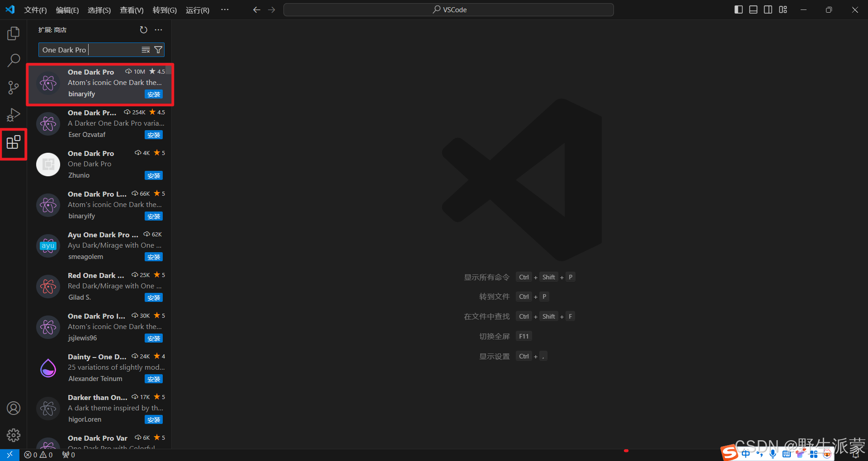The height and width of the screenshot is (461, 868).
Task: Open ports indicator in status bar
Action: (x=69, y=455)
